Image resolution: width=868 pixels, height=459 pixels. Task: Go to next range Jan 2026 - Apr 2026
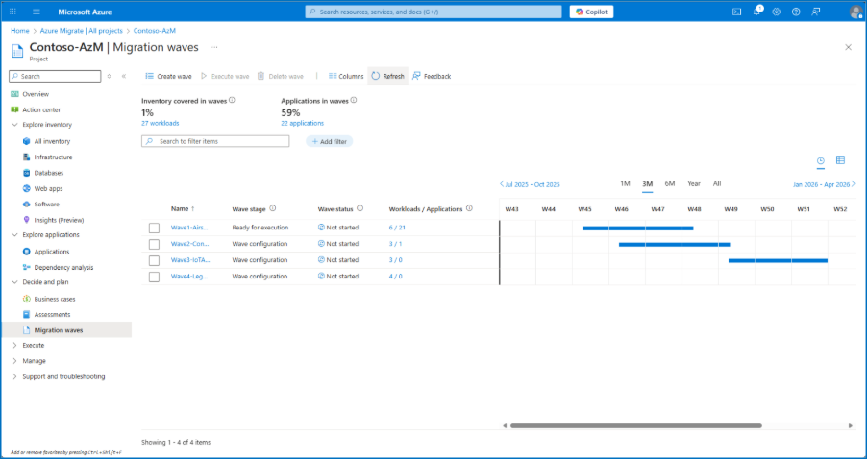825,184
